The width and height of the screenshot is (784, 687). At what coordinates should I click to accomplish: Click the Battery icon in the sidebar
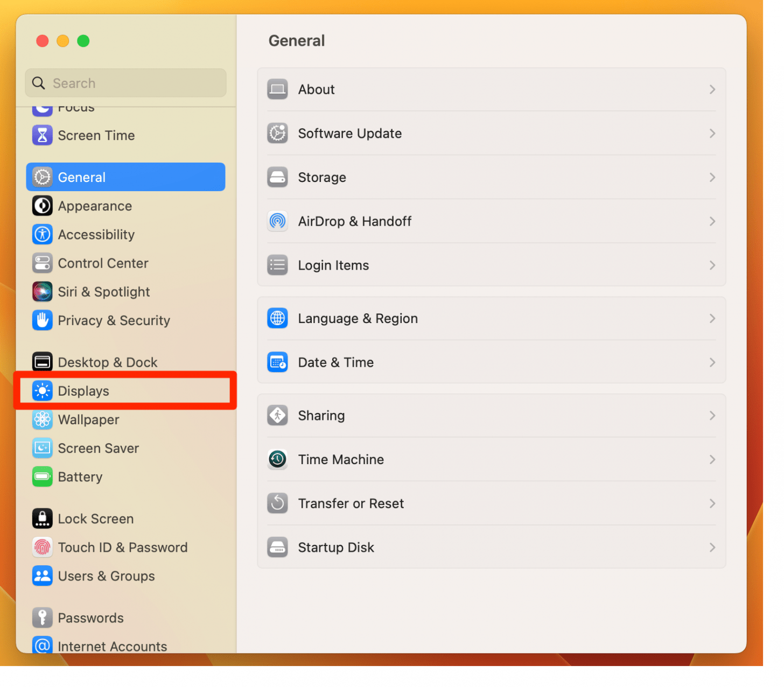coord(42,476)
